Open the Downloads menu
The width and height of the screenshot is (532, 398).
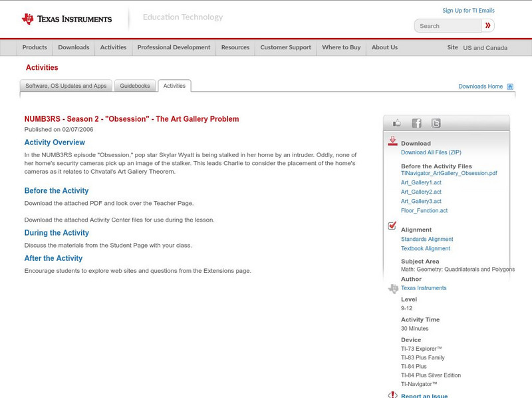74,47
